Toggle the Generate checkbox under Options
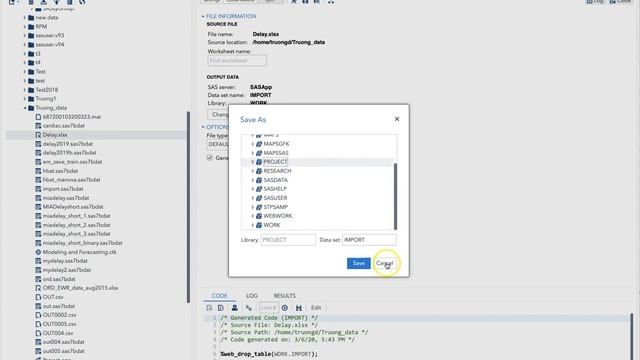640x360 pixels. pos(210,158)
